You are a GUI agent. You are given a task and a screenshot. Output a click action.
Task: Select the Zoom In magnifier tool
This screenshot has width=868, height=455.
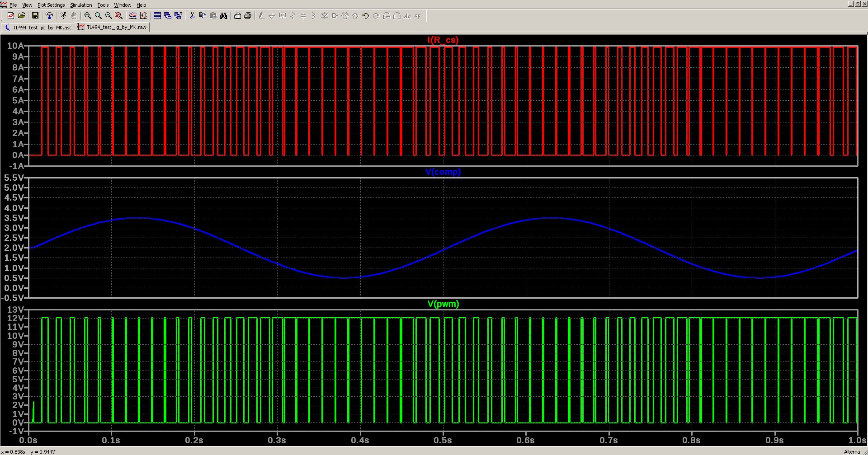click(x=88, y=16)
